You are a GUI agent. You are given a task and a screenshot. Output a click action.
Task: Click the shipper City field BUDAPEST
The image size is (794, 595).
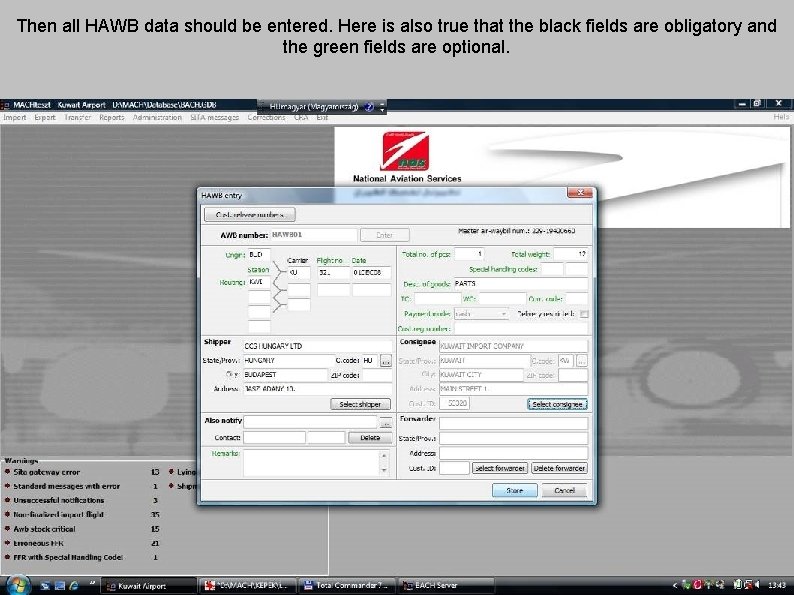[x=286, y=375]
